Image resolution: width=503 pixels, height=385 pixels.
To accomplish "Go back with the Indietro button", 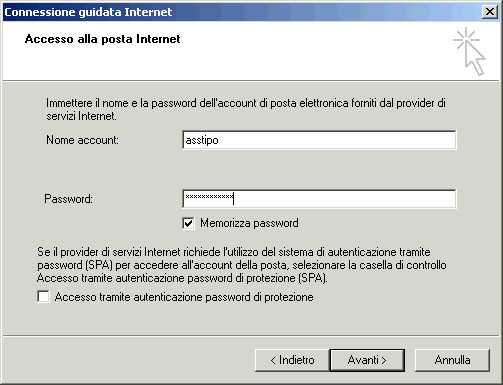I will tap(292, 360).
